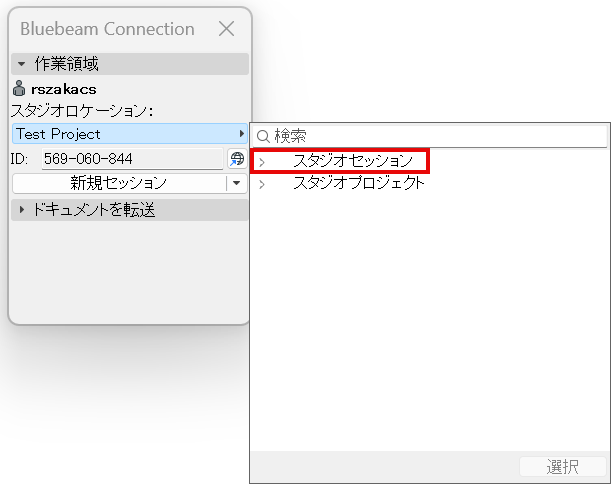Open the Test Project location dropdown
This screenshot has height=487, width=614.
pyautogui.click(x=130, y=134)
